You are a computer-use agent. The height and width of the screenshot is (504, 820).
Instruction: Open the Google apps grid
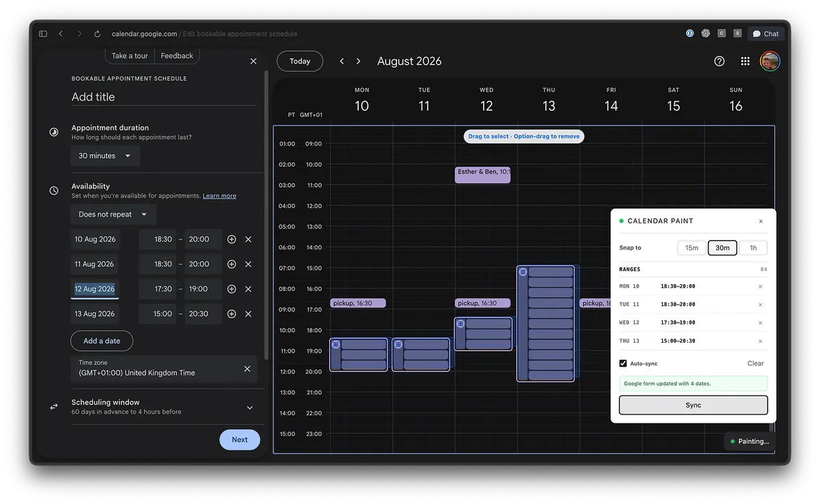click(746, 61)
